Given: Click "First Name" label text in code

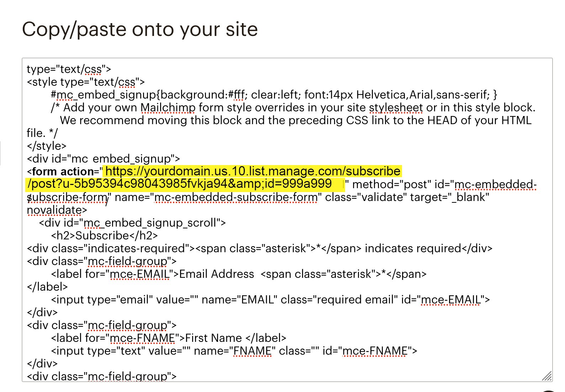Looking at the screenshot, I should [x=213, y=338].
